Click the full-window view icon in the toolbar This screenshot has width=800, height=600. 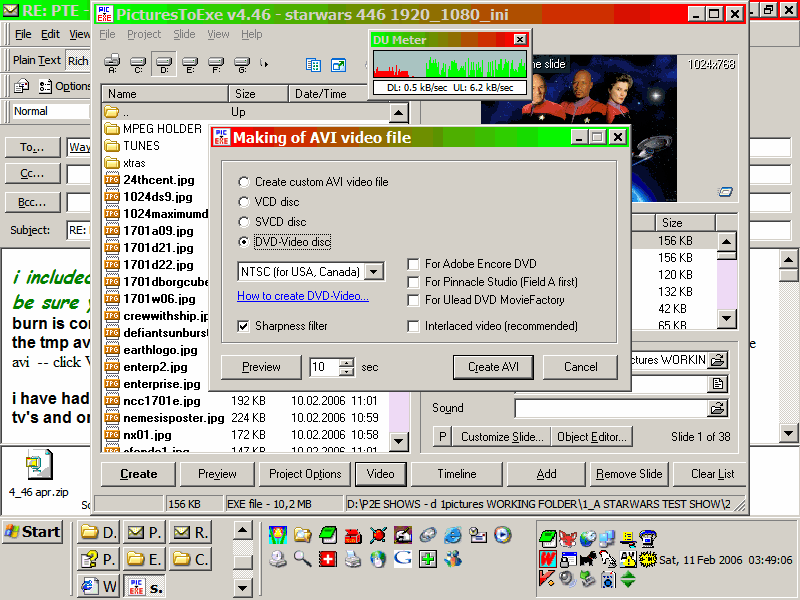tap(339, 65)
